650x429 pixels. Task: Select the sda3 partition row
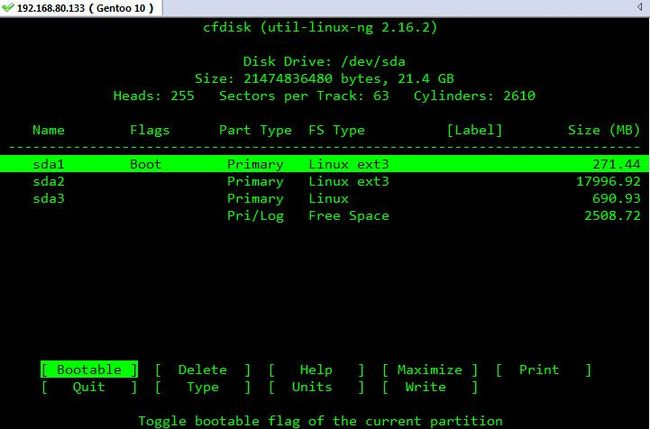(x=325, y=199)
